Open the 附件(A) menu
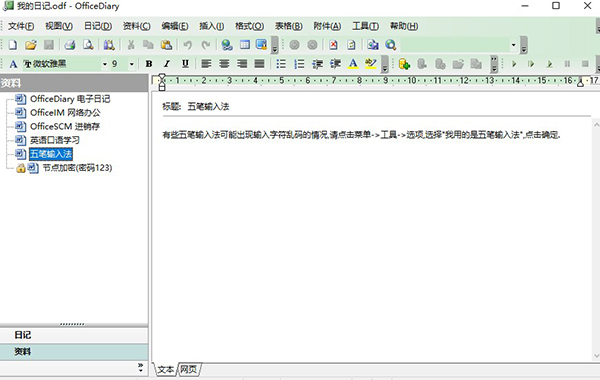The height and width of the screenshot is (380, 600). point(327,26)
